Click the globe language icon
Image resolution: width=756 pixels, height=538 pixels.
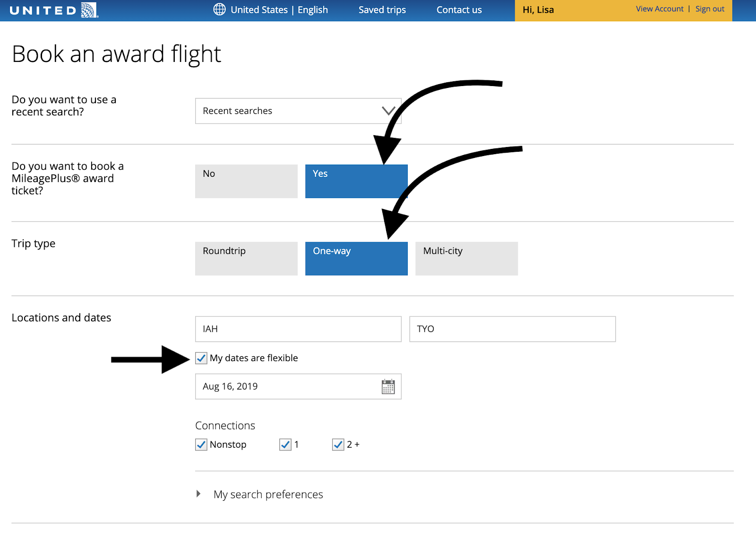[219, 9]
